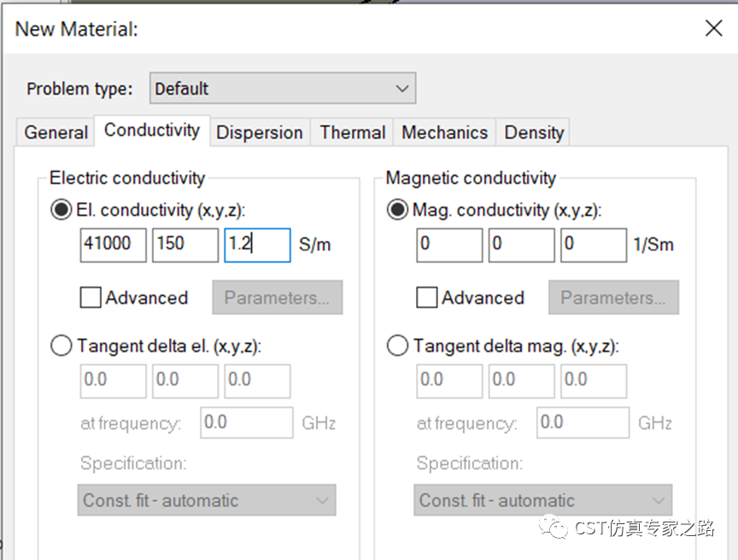
Task: Close the New Material dialog
Action: point(713,28)
